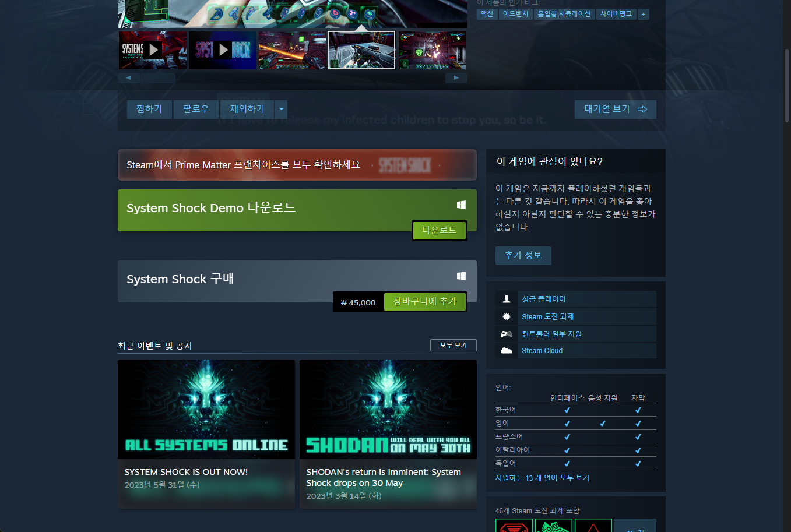
Task: Click the thumbnail strip scroll handle
Action: click(157, 77)
